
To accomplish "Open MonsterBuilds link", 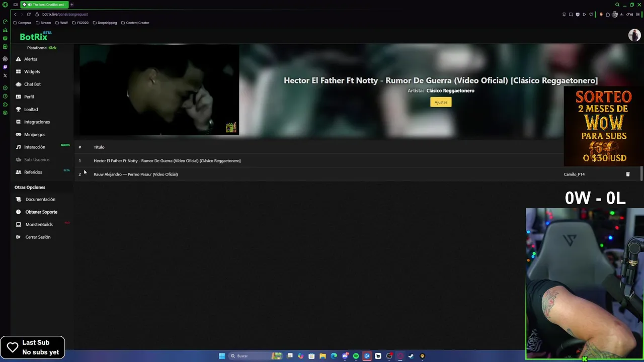I will 38,224.
